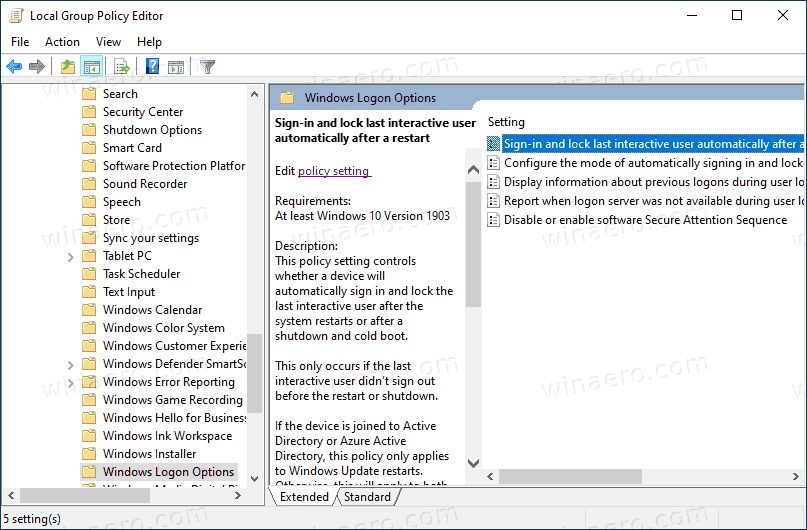
Task: Click the Up one level folder icon
Action: [68, 66]
